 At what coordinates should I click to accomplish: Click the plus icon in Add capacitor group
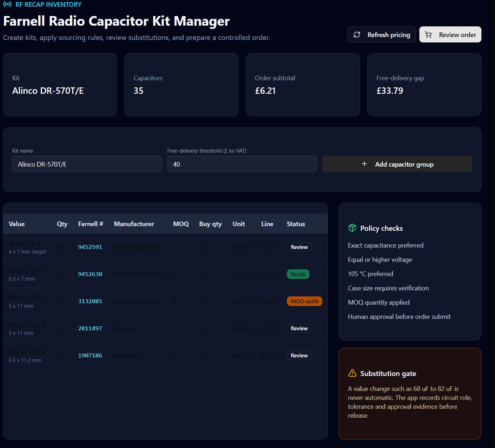(x=364, y=164)
